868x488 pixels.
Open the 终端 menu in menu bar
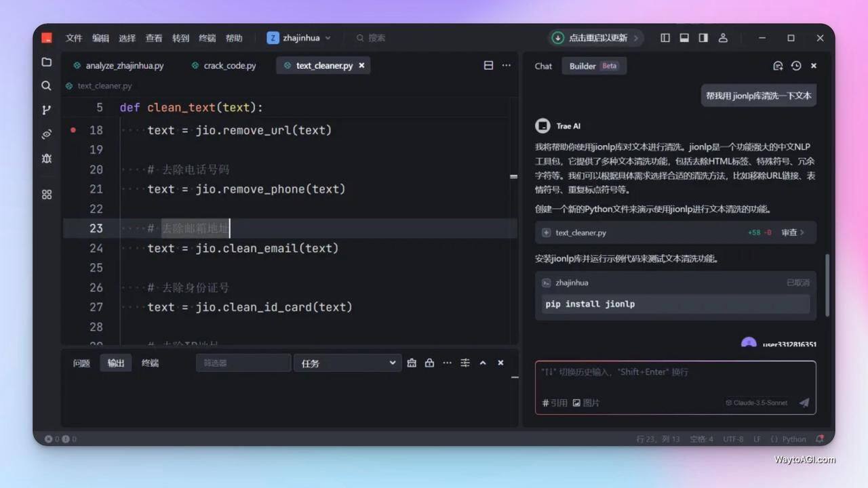(208, 38)
